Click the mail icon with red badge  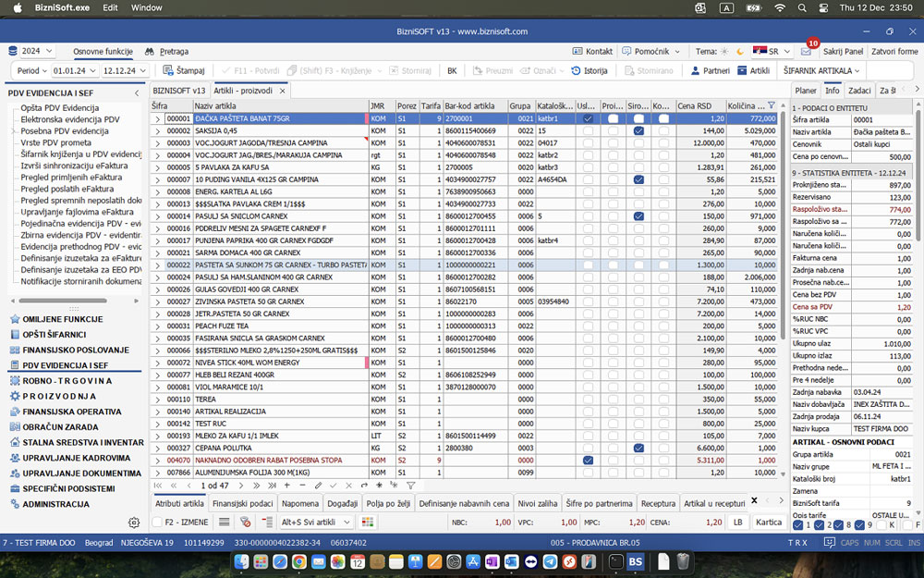pos(807,52)
